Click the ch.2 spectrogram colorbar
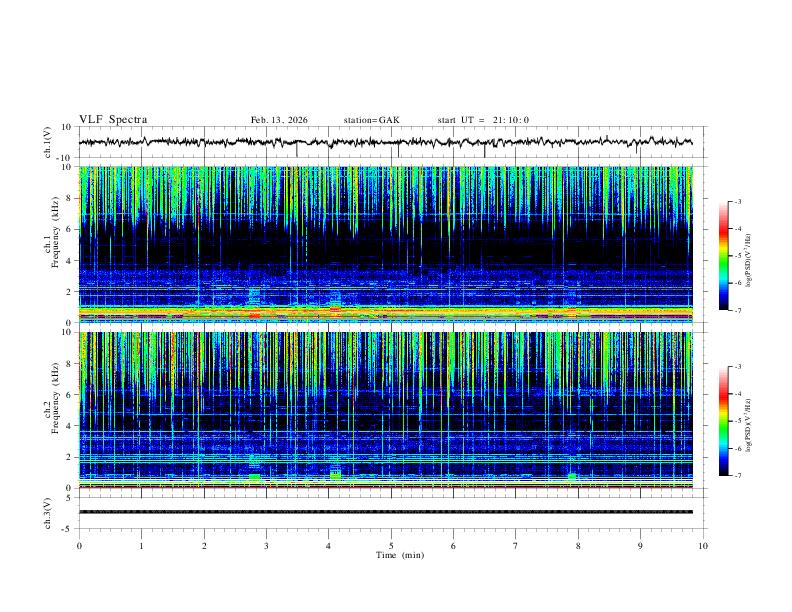 click(723, 421)
